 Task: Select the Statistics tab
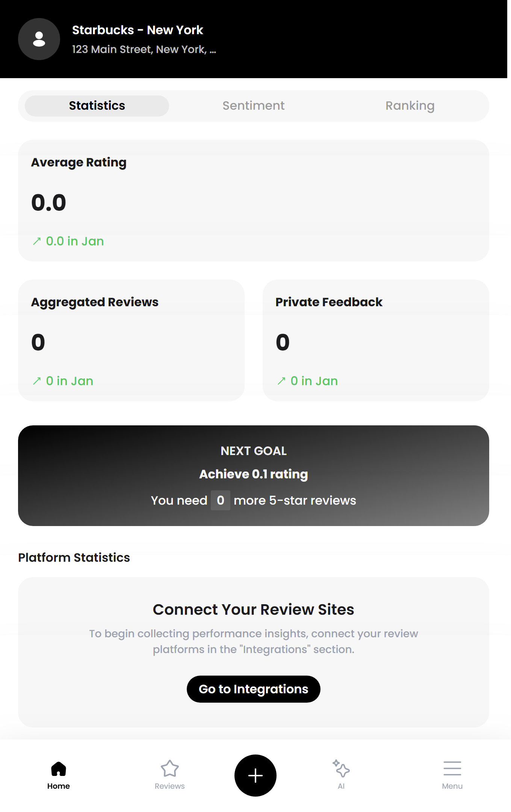coord(97,106)
